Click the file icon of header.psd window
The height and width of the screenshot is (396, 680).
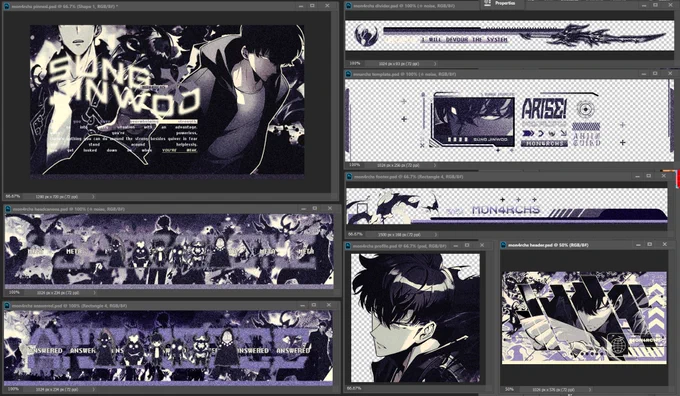pos(503,245)
